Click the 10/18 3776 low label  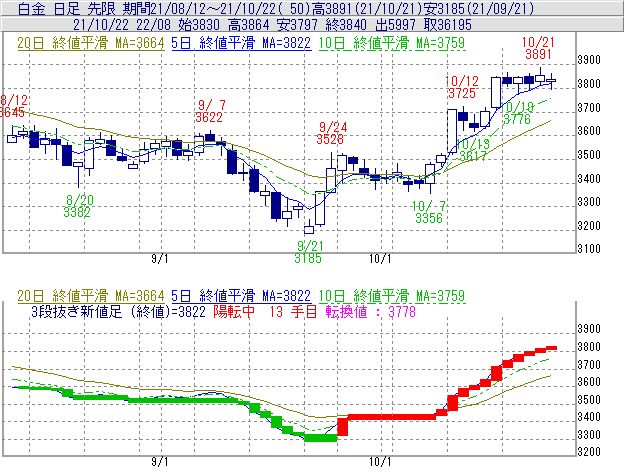[x=517, y=113]
